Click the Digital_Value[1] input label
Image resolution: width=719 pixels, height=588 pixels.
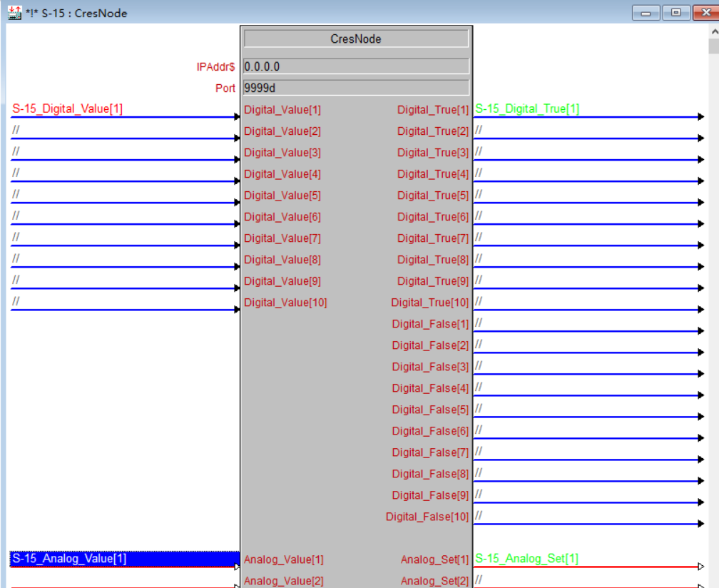(x=282, y=110)
